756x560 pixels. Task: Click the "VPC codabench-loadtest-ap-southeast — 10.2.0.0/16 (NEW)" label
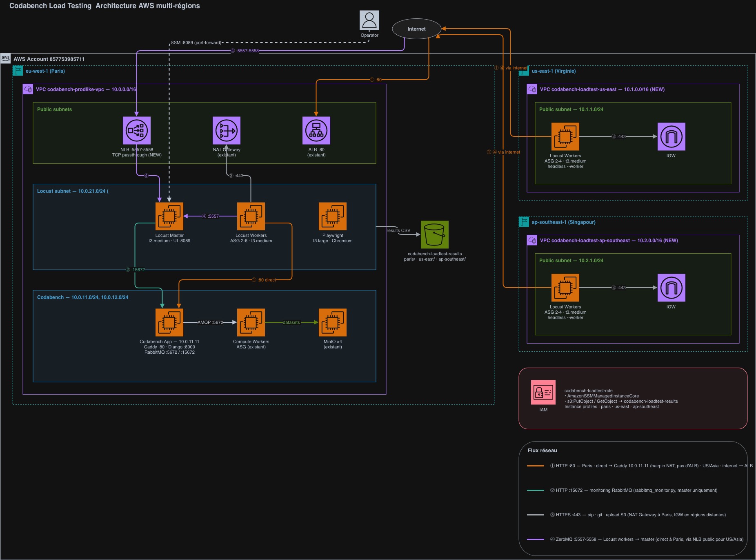pos(609,241)
